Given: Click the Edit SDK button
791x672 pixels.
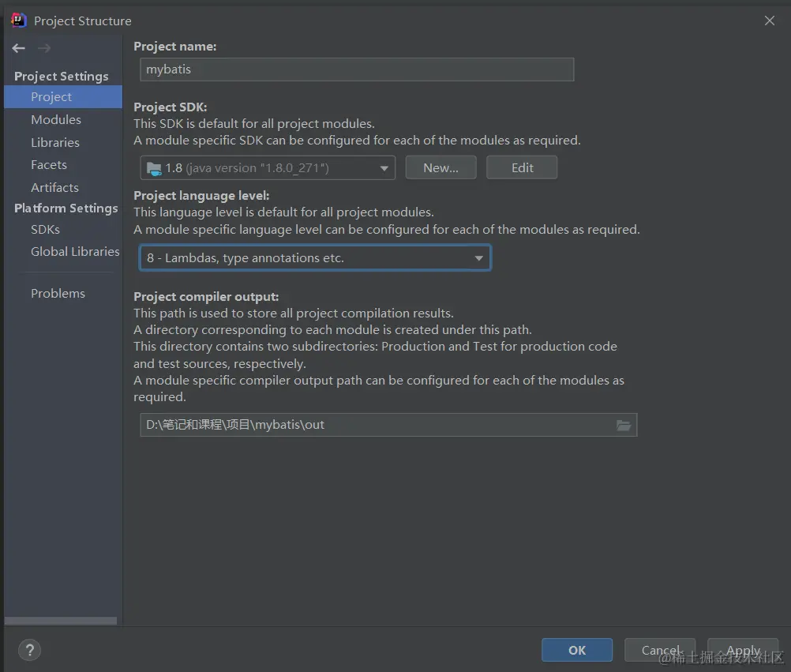Looking at the screenshot, I should [522, 167].
